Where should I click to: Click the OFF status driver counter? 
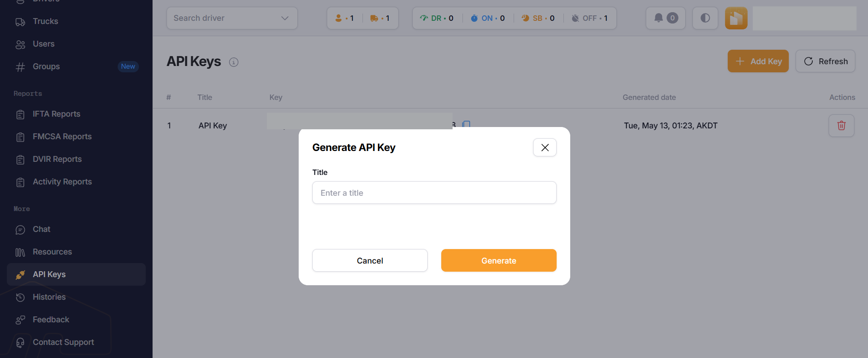590,18
